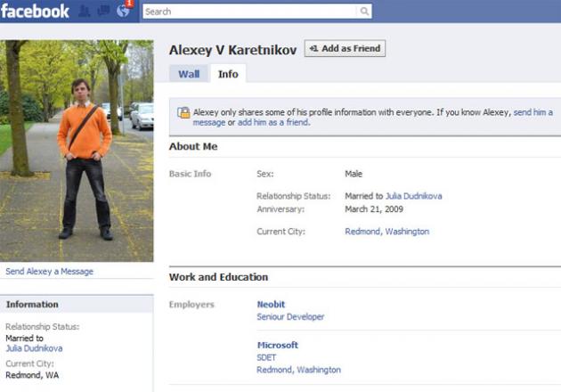Screen dimensions: 561x392
Task: Click the profile name Alexey V Karetnikov
Action: pos(233,50)
